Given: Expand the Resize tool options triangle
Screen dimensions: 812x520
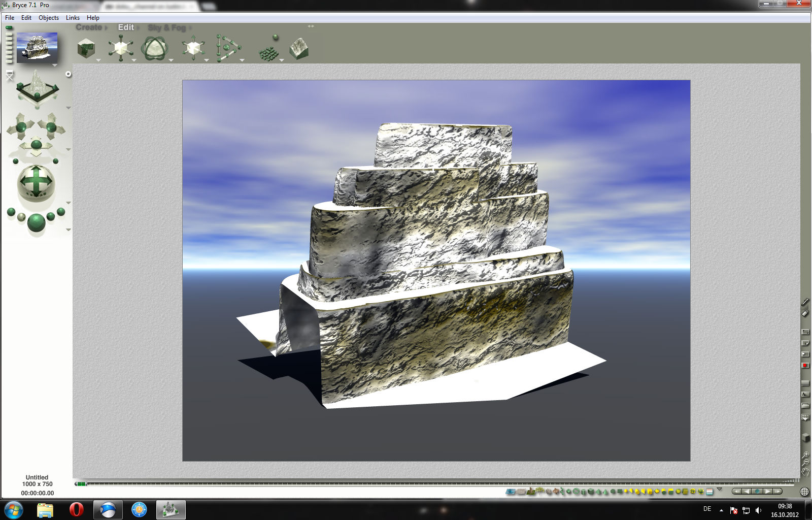Looking at the screenshot, I should click(134, 60).
